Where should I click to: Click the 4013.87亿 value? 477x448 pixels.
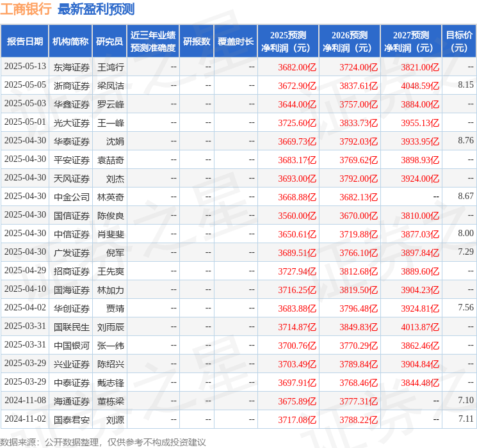point(420,327)
